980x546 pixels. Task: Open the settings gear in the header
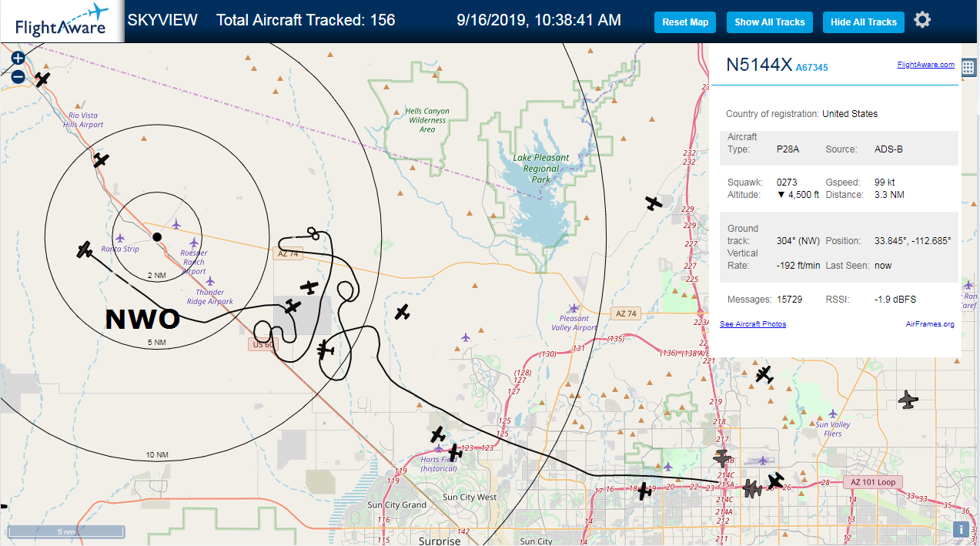[x=922, y=20]
